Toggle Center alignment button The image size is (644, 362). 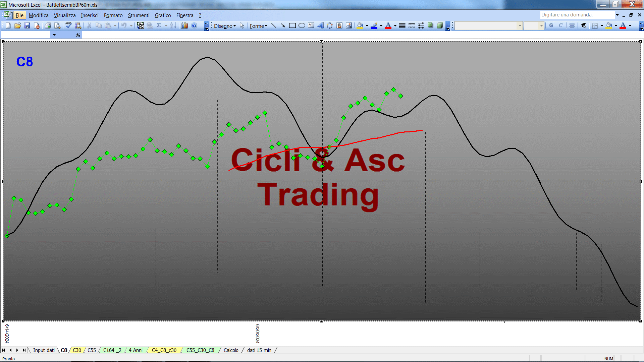(572, 25)
